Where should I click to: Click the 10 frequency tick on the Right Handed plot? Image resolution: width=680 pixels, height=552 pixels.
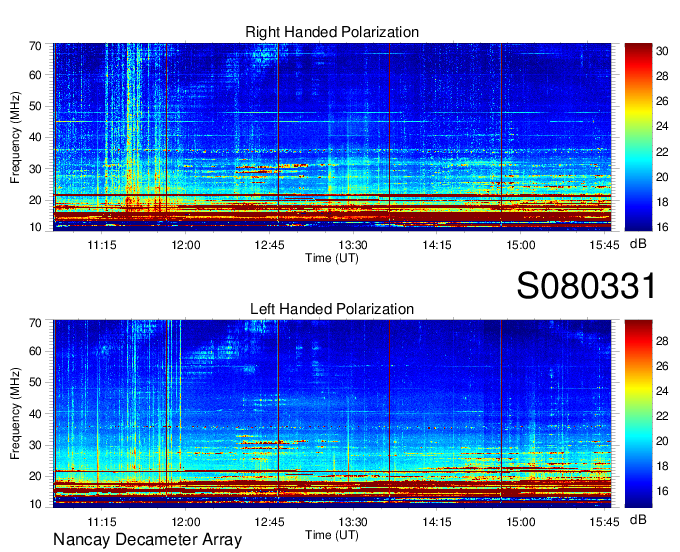(x=35, y=227)
